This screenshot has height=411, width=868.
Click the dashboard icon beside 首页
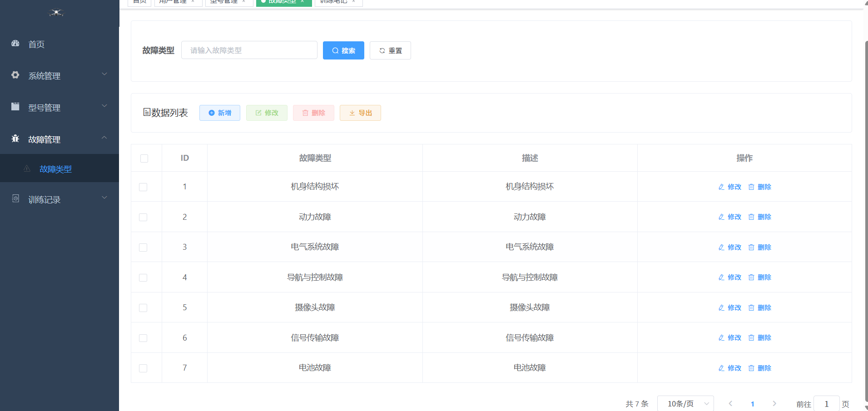pos(15,44)
